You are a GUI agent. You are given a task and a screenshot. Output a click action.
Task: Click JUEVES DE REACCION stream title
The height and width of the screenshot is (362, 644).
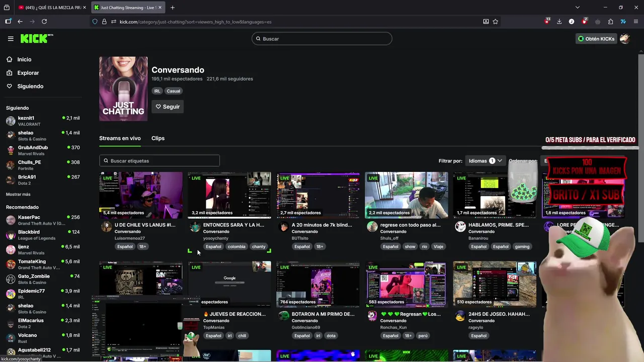(234, 314)
